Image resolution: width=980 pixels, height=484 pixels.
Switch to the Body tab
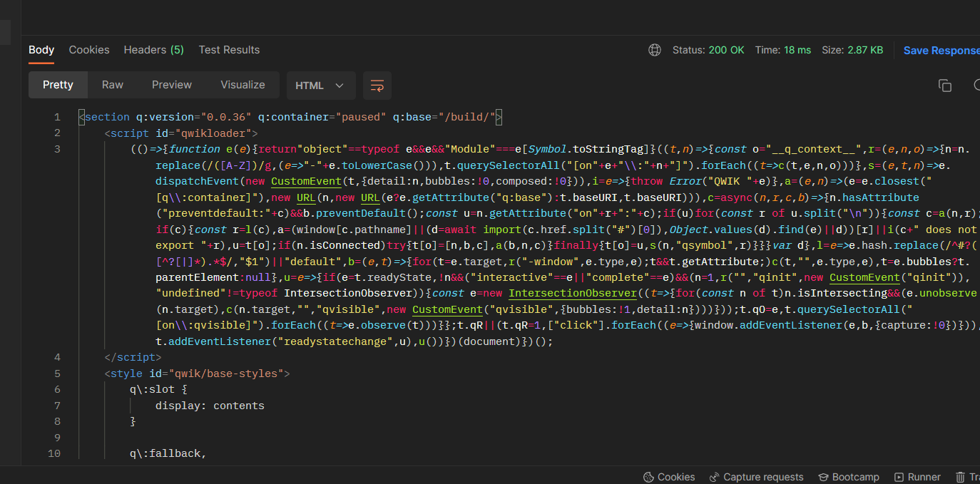click(x=41, y=50)
